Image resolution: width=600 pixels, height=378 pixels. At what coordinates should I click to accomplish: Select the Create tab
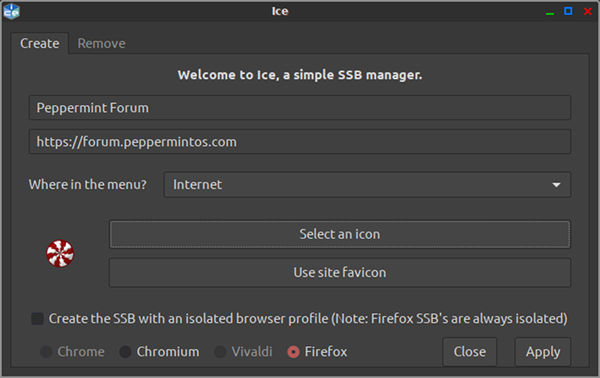(x=40, y=43)
